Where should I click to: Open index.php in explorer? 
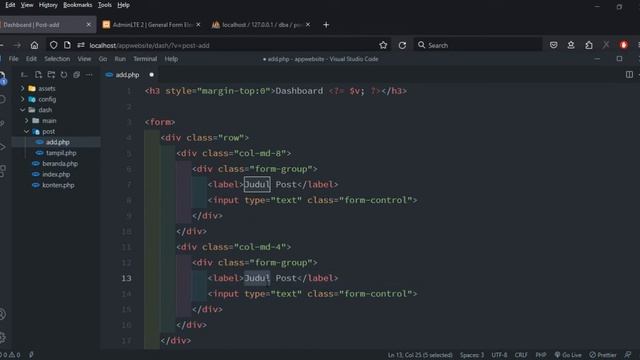coord(56,174)
